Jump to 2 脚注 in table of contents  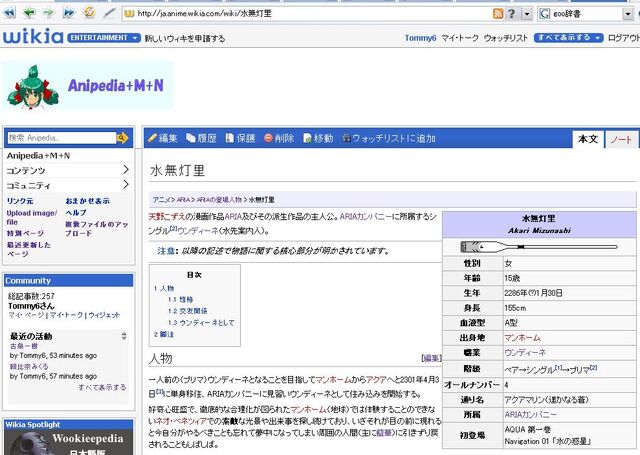click(x=164, y=334)
